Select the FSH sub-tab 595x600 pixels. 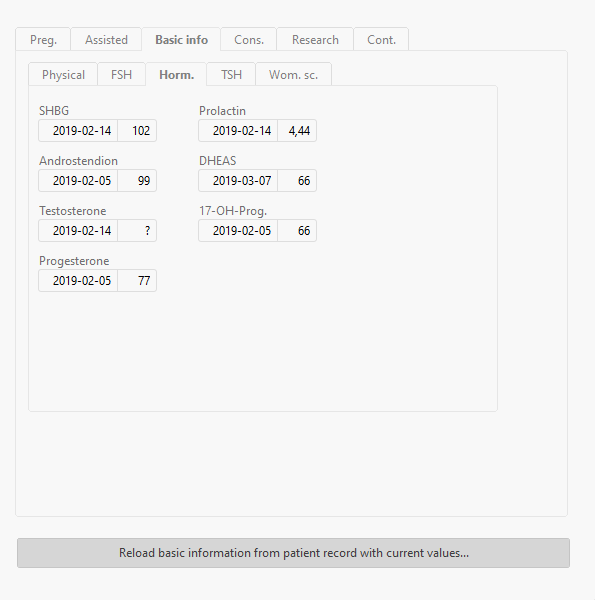pos(121,75)
